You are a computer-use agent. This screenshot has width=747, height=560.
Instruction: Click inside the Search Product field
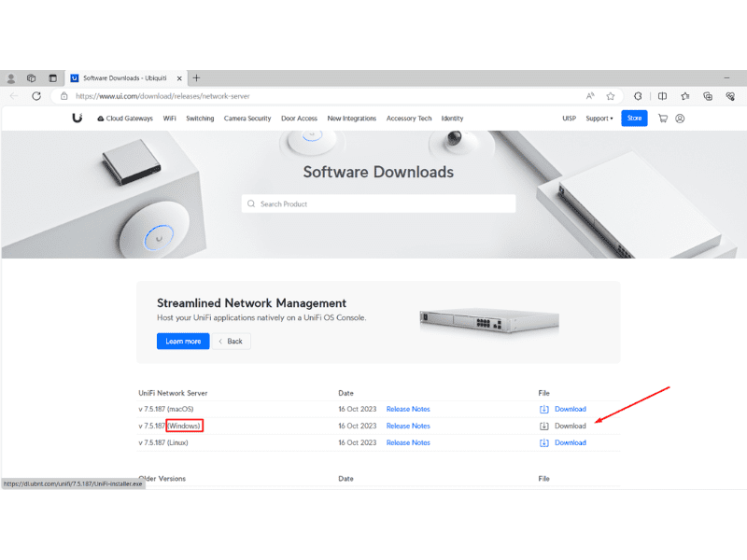coord(373,203)
